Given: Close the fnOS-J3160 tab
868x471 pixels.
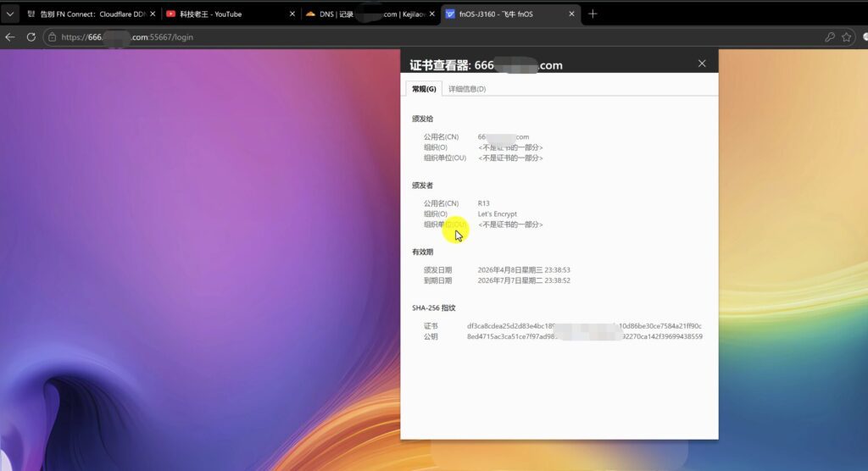Looking at the screenshot, I should [572, 14].
